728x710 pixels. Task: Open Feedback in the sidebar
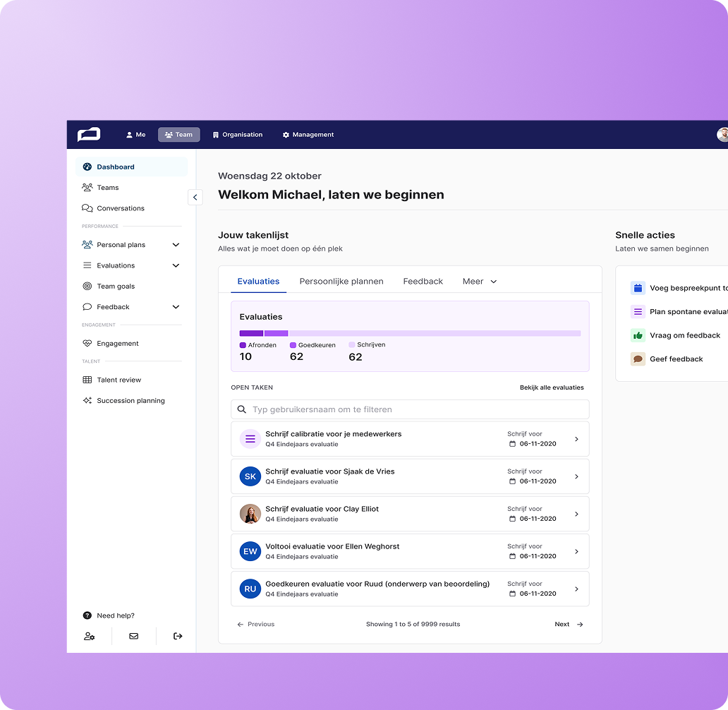113,307
